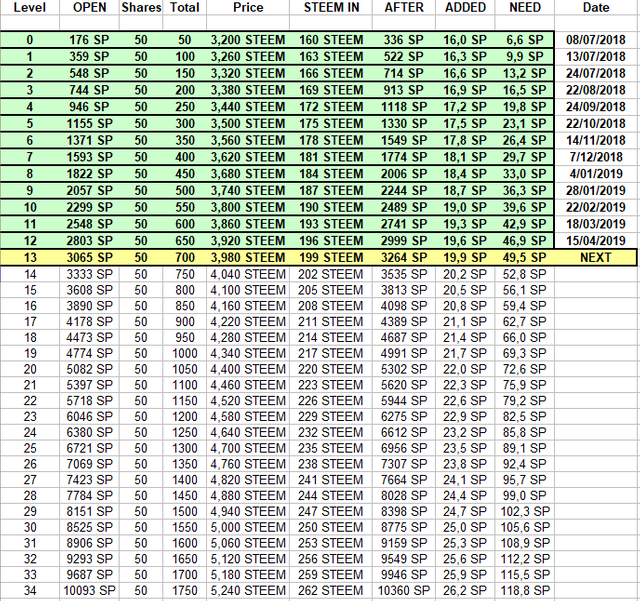The image size is (640, 601).
Task: Select the Date column header
Action: (596, 7)
